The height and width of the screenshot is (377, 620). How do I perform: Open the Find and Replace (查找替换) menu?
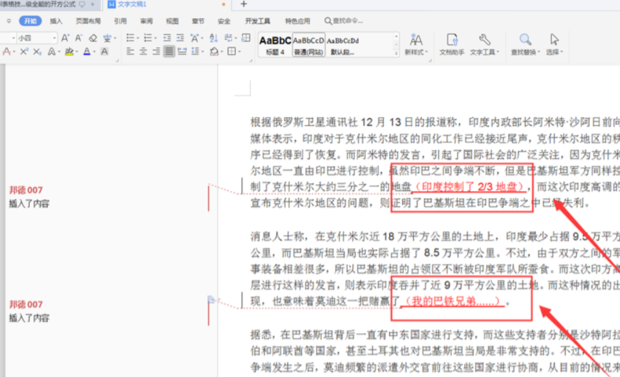525,44
